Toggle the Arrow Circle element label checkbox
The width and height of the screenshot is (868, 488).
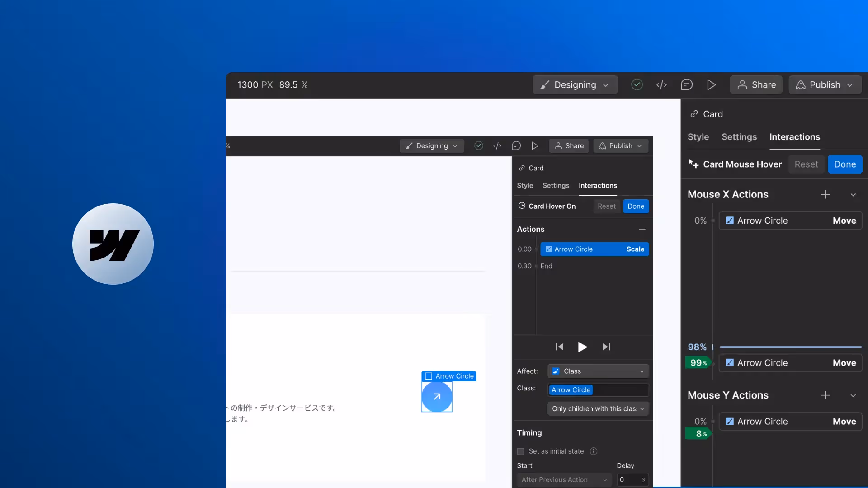point(429,376)
